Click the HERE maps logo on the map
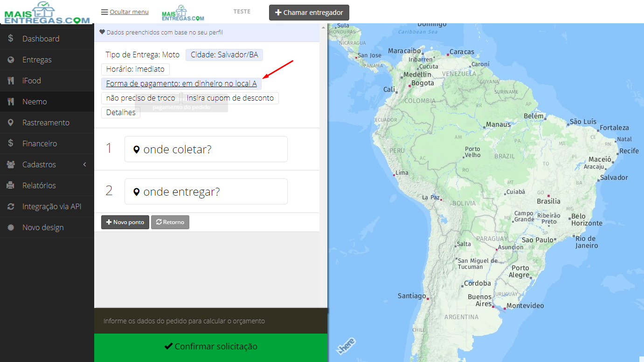This screenshot has height=362, width=644. [346, 346]
